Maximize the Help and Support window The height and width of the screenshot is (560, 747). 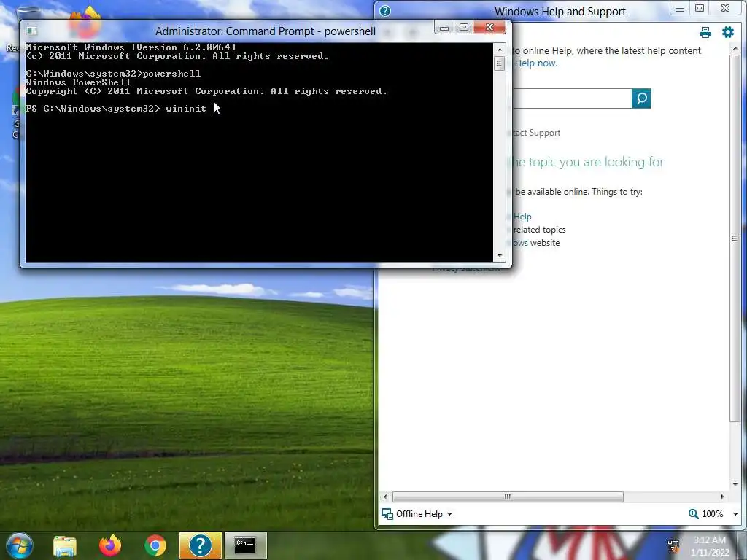700,8
